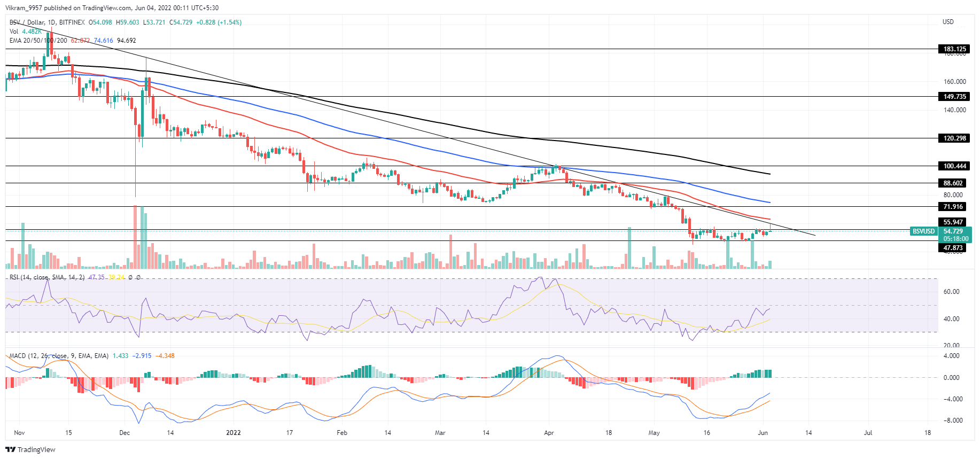Click the 05:18:00 candle countdown timer
The width and height of the screenshot is (980, 459).
click(x=955, y=239)
